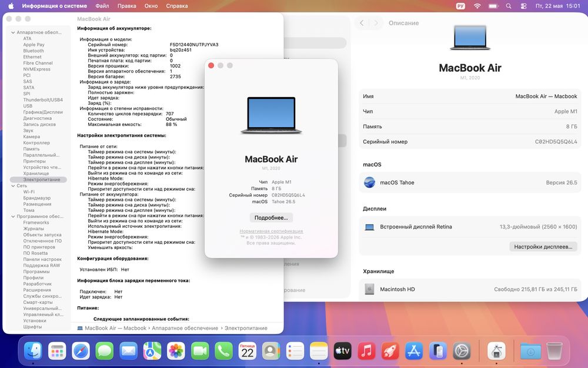Open Reminders from the Dock
The width and height of the screenshot is (588, 368).
point(295,351)
